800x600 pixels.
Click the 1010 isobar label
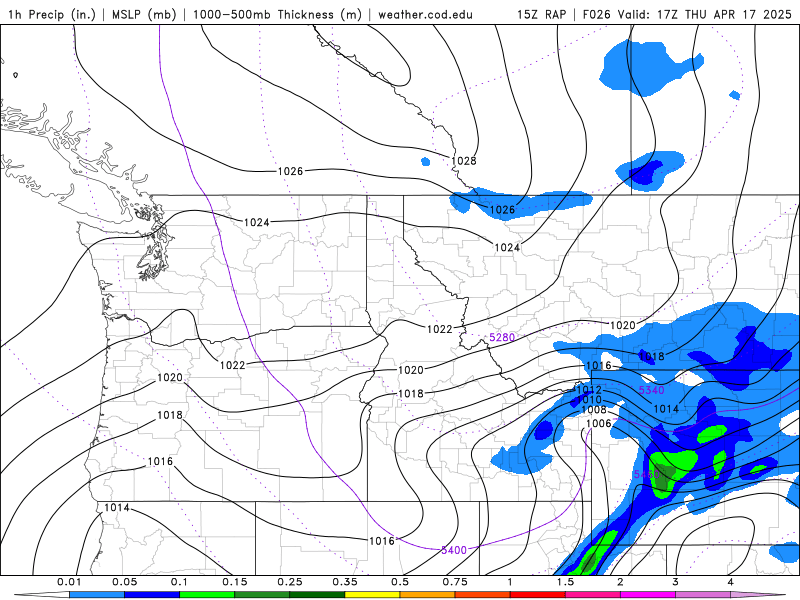pos(590,399)
